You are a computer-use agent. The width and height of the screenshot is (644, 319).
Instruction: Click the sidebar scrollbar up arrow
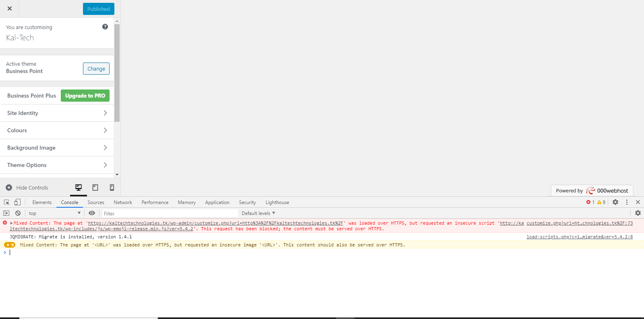coord(117,21)
